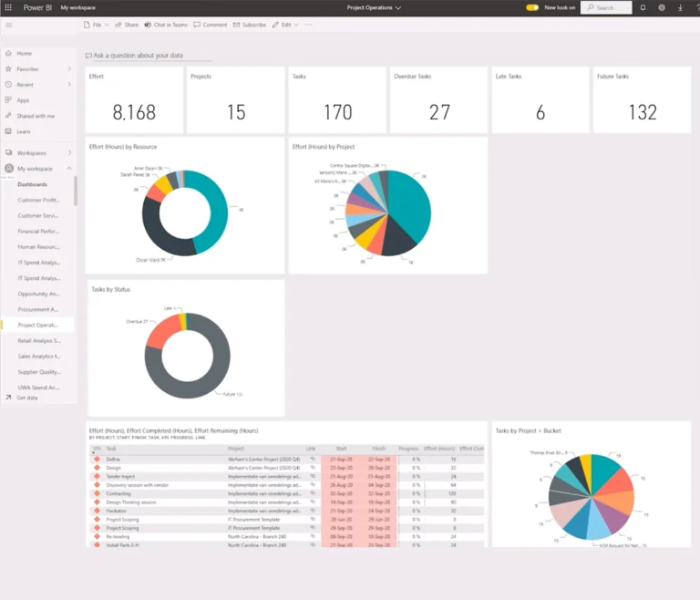
Task: Open the Human Resourc... dashboard
Action: pyautogui.click(x=39, y=246)
